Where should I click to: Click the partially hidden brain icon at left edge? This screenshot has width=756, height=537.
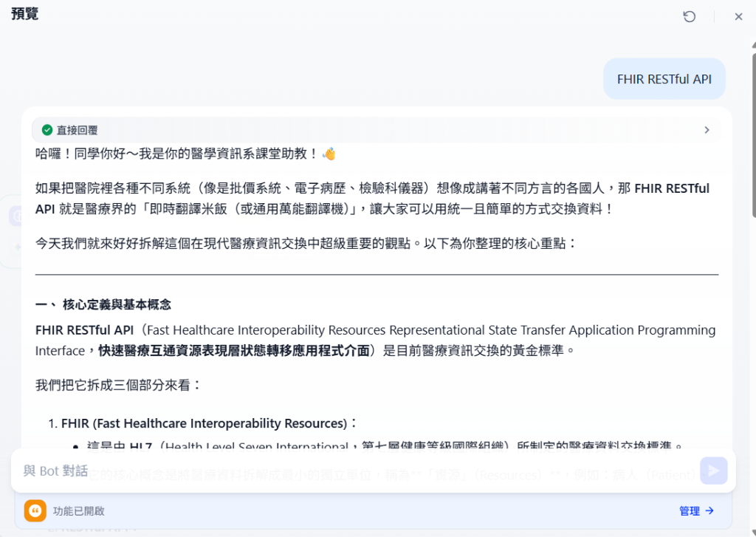(17, 216)
